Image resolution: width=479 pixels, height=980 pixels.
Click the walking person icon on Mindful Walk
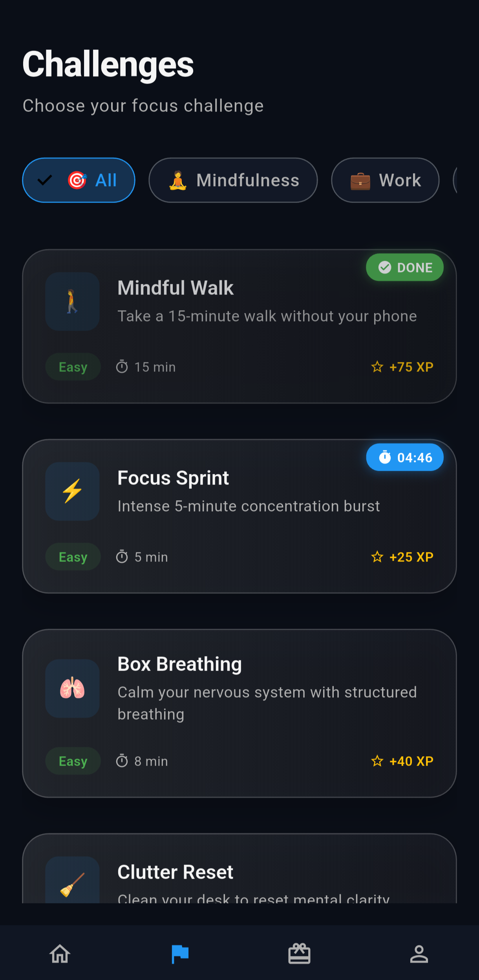[x=72, y=301]
